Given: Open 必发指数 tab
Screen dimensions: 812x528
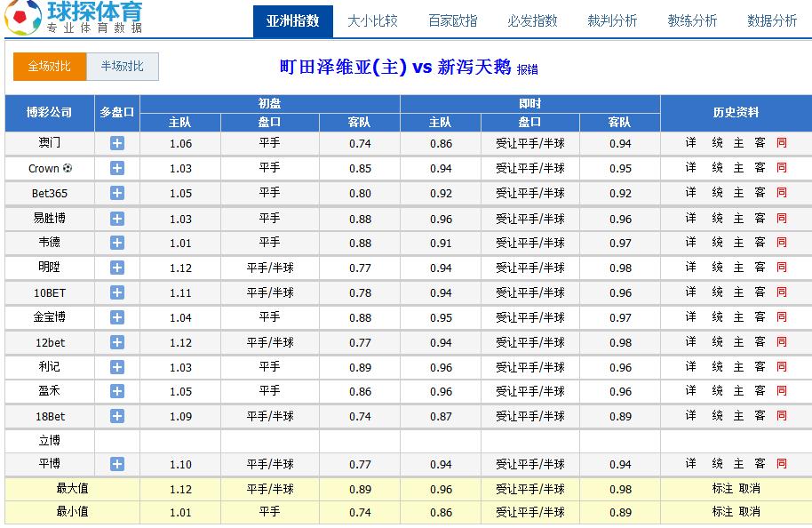Looking at the screenshot, I should 532,21.
